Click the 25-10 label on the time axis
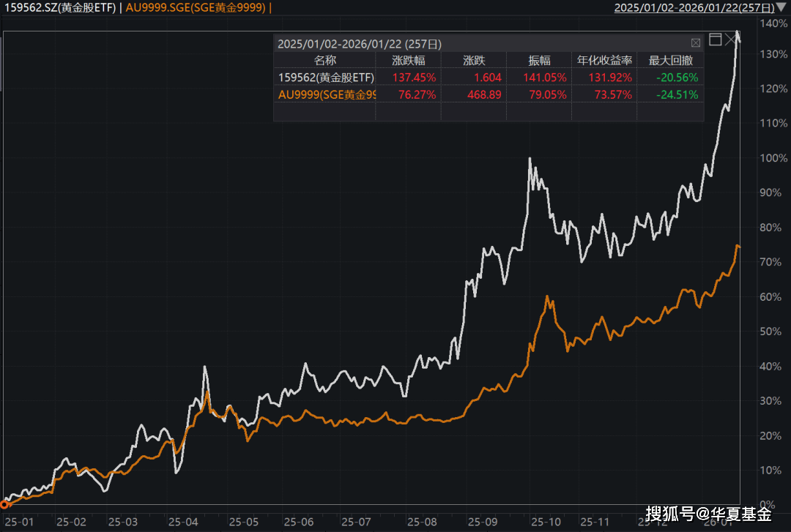The image size is (791, 532). coord(546,522)
